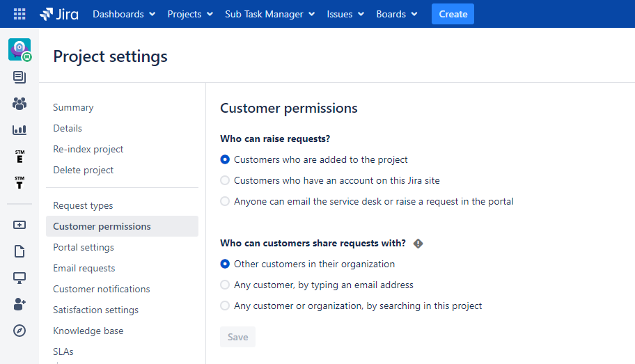The width and height of the screenshot is (635, 364).
Task: Open the page document sidebar icon
Action: point(19,251)
